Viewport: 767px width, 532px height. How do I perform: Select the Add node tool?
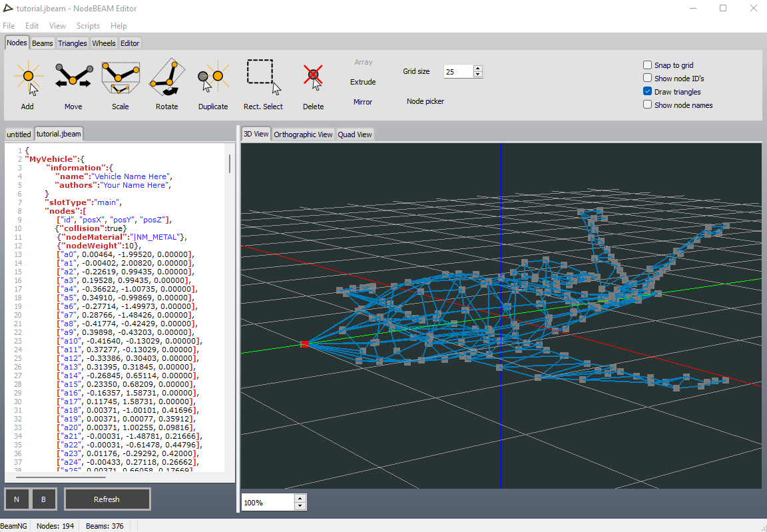tap(27, 85)
